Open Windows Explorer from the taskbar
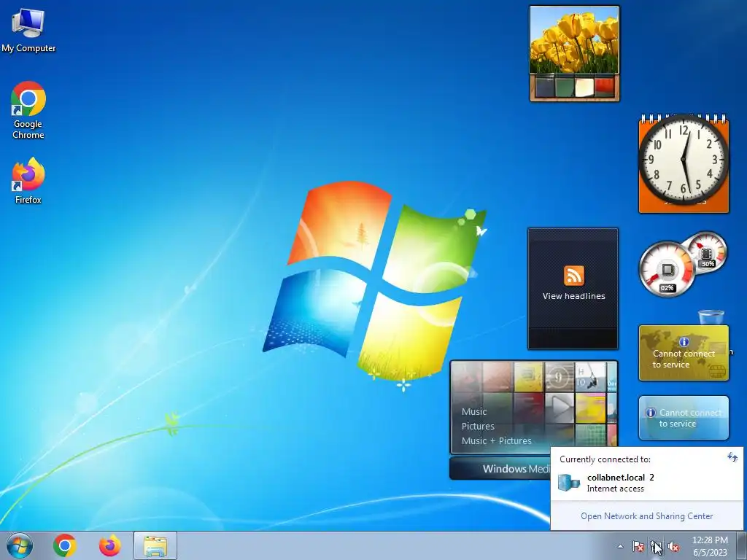Viewport: 747px width, 560px height. pos(155,545)
